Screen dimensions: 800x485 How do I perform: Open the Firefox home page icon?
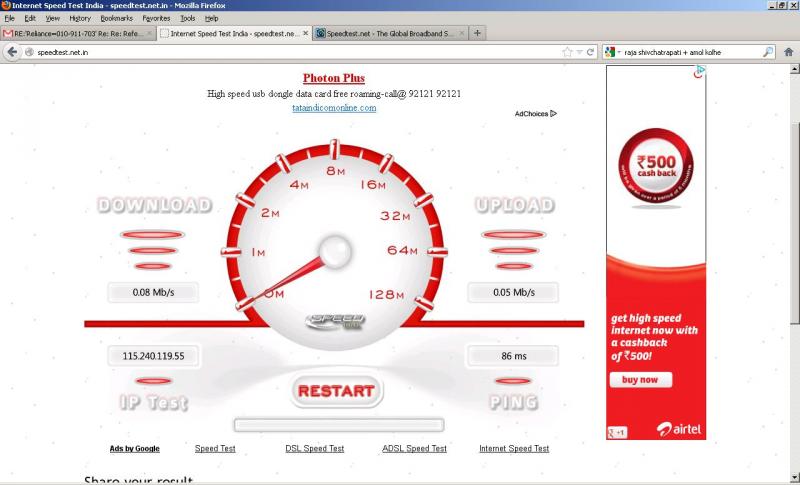[x=789, y=52]
